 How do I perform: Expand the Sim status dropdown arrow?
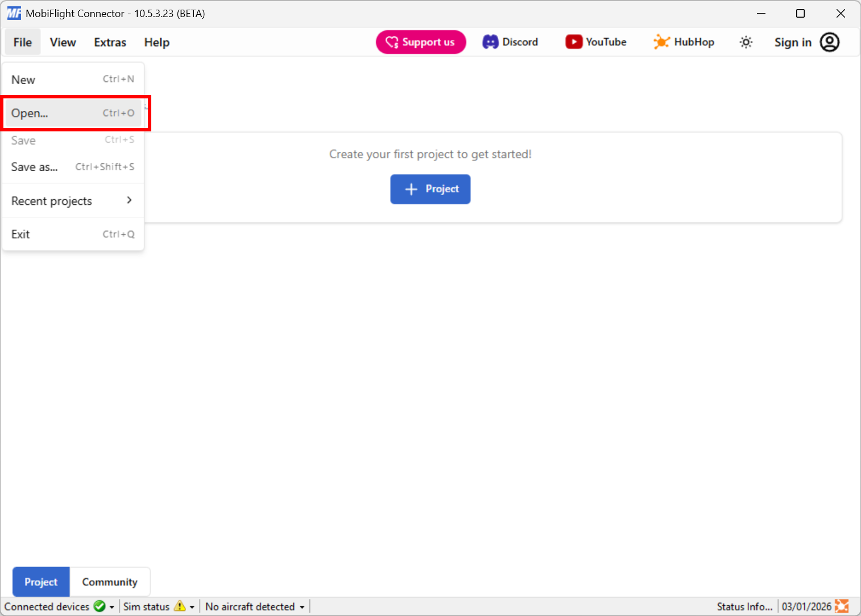(192, 607)
